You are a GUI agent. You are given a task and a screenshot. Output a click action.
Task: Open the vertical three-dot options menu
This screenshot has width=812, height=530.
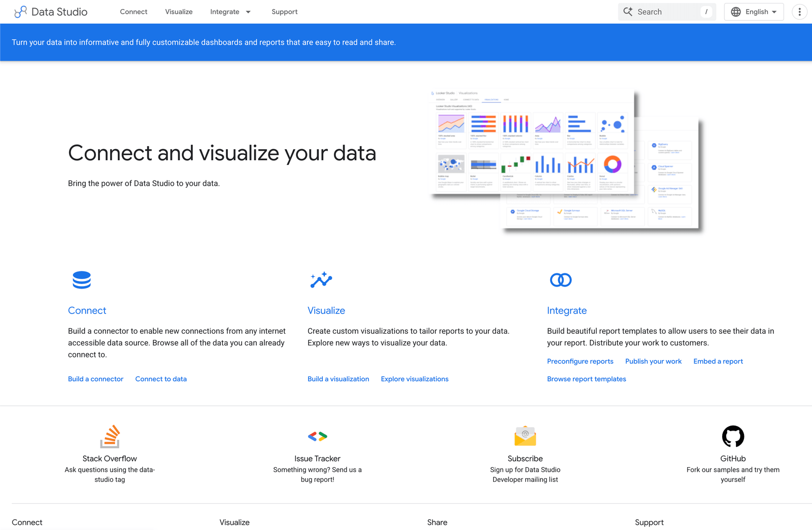click(799, 12)
